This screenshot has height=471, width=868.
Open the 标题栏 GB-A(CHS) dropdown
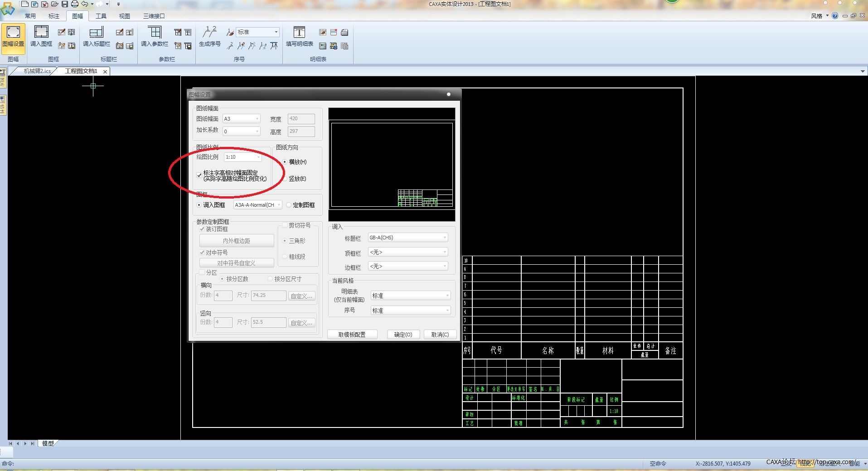(408, 238)
